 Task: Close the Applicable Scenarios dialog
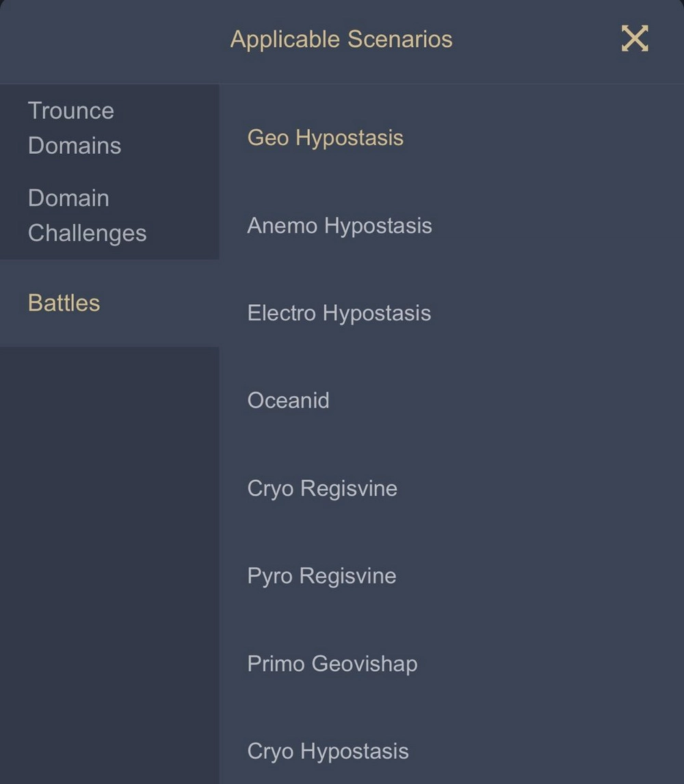634,38
